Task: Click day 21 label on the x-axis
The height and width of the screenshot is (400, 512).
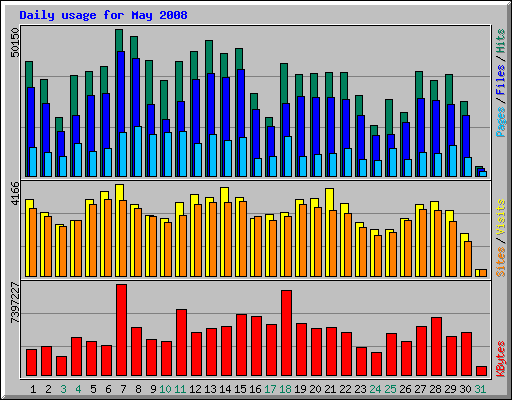Action: point(330,389)
